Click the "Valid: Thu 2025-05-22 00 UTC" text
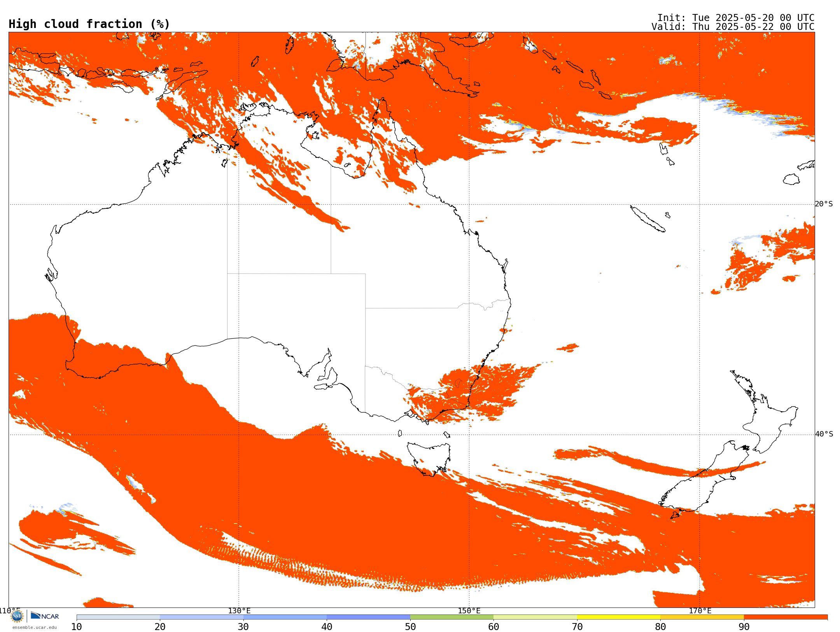840x632 pixels. coord(733,27)
